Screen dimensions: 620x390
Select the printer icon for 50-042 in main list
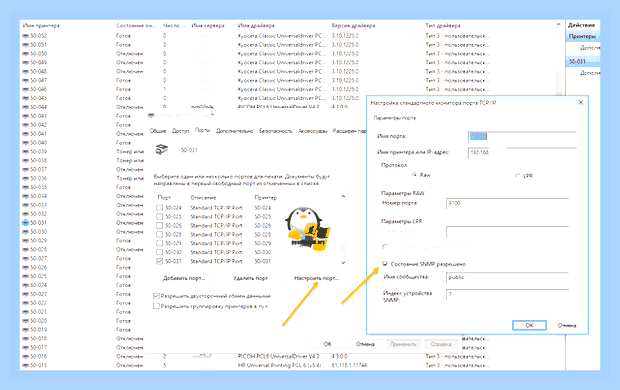pyautogui.click(x=26, y=125)
